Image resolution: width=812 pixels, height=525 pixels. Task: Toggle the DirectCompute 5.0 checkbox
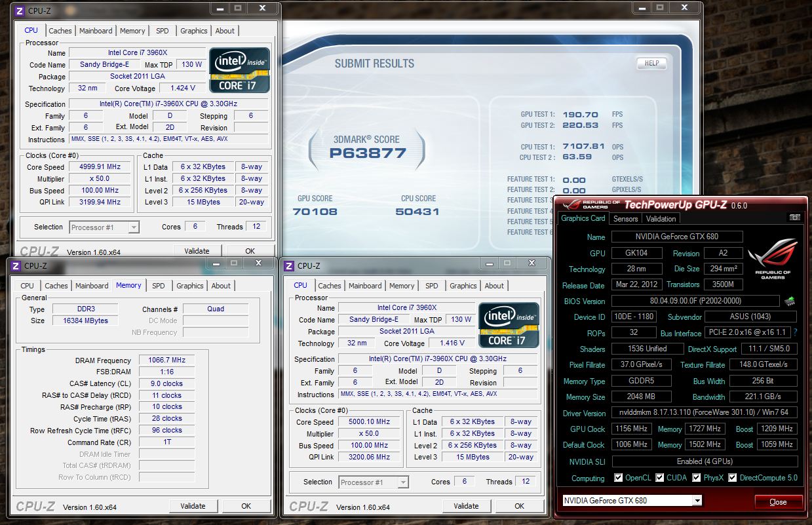tap(732, 478)
